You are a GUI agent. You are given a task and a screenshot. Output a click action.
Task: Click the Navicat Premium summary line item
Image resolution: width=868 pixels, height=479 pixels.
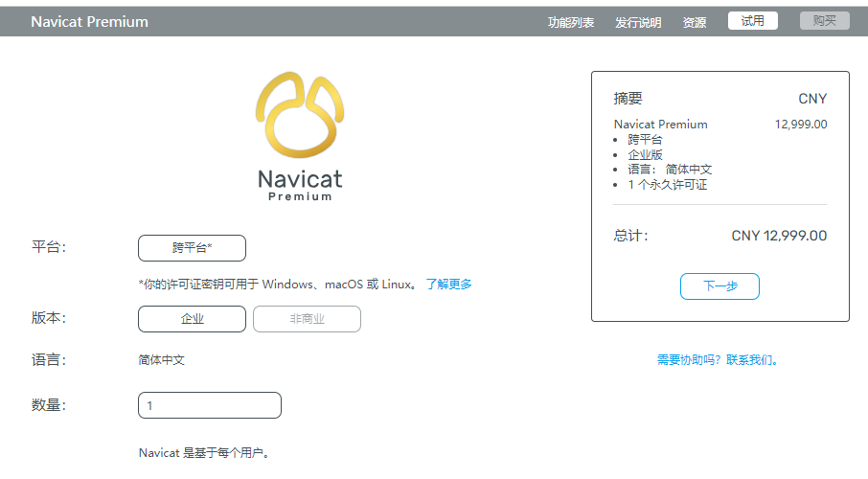(x=660, y=124)
